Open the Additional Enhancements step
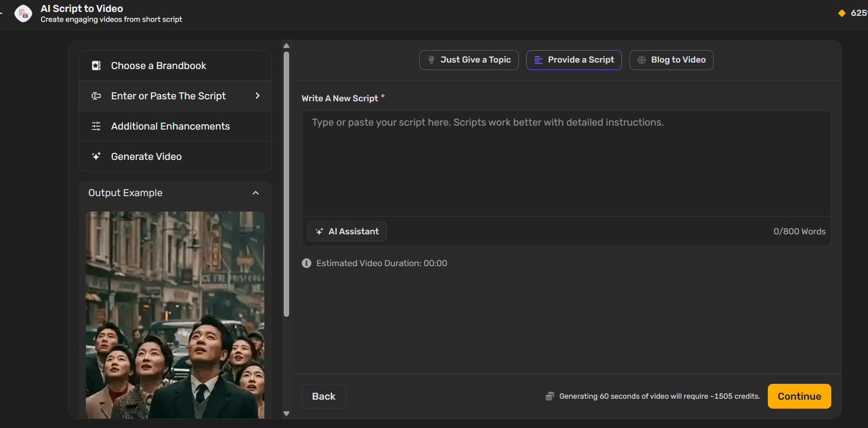 click(175, 126)
